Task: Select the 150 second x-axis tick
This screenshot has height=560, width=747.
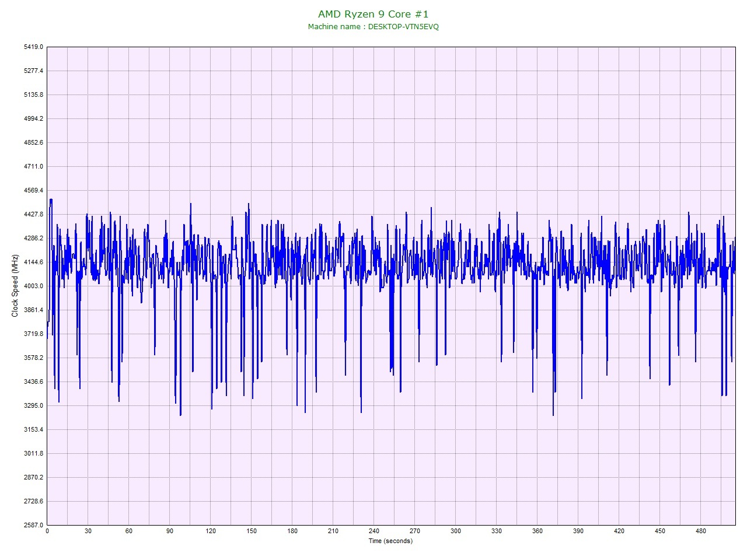Action: coord(252,531)
